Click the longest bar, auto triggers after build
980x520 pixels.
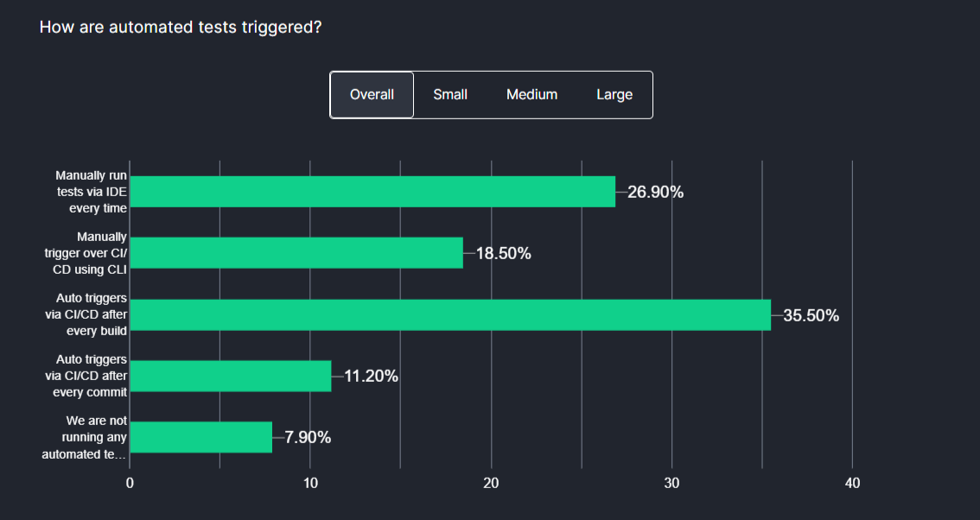(450, 315)
